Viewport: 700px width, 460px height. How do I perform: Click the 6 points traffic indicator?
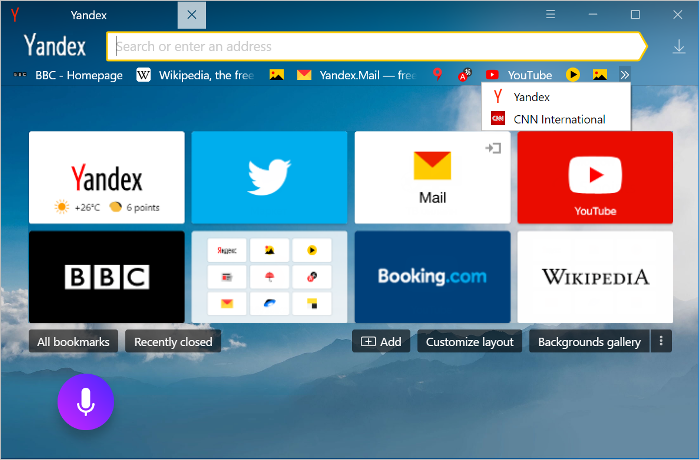[134, 207]
